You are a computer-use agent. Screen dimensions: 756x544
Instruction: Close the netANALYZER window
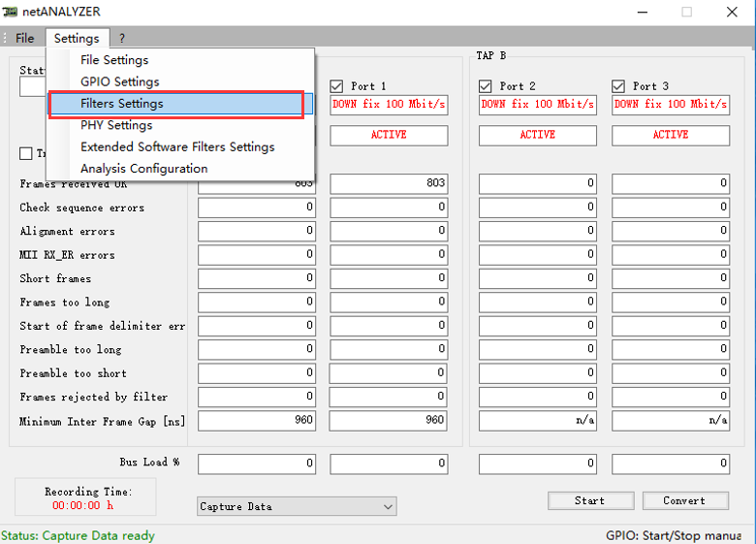tap(732, 12)
